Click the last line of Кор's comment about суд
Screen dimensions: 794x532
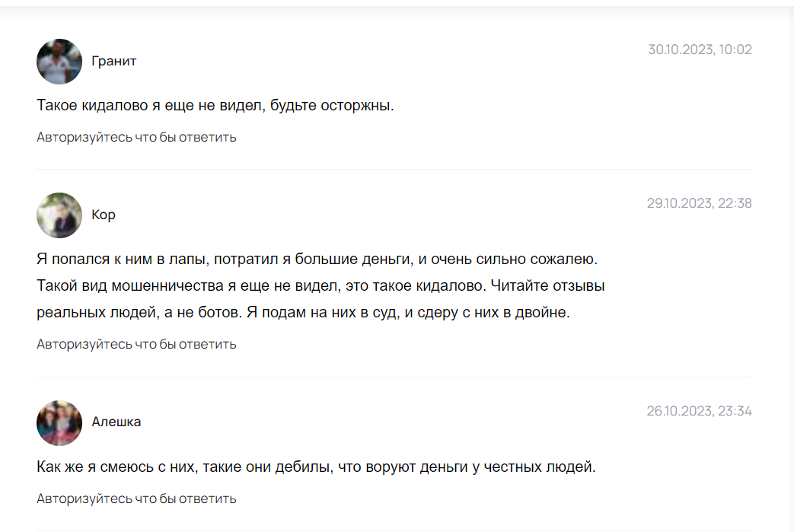point(303,312)
